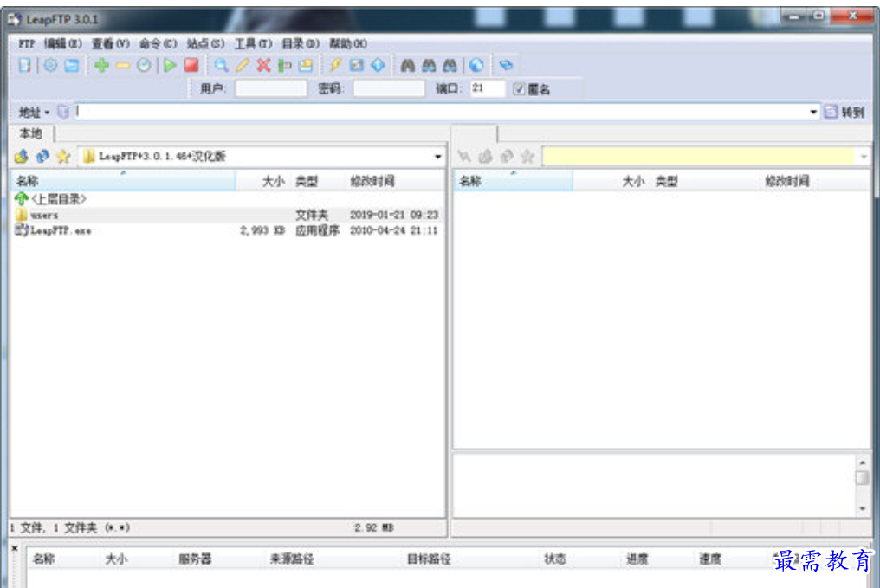Select the users folder row
This screenshot has height=588, width=880.
coord(227,215)
